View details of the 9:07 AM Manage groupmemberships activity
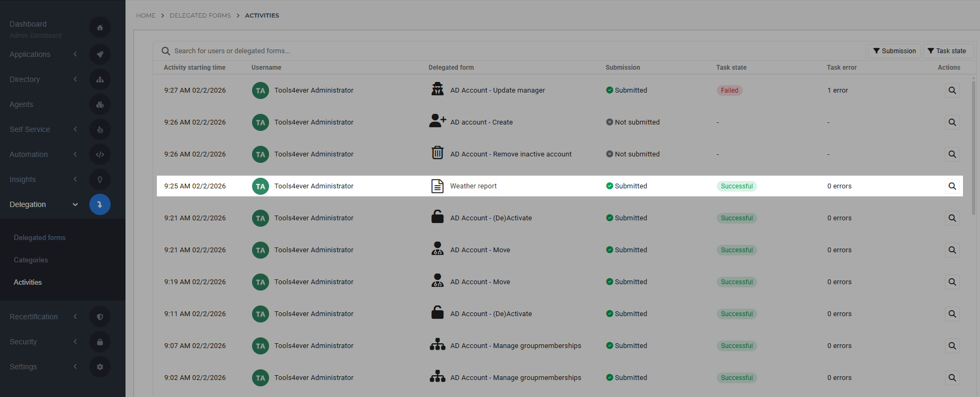This screenshot has width=980, height=397. 952,346
